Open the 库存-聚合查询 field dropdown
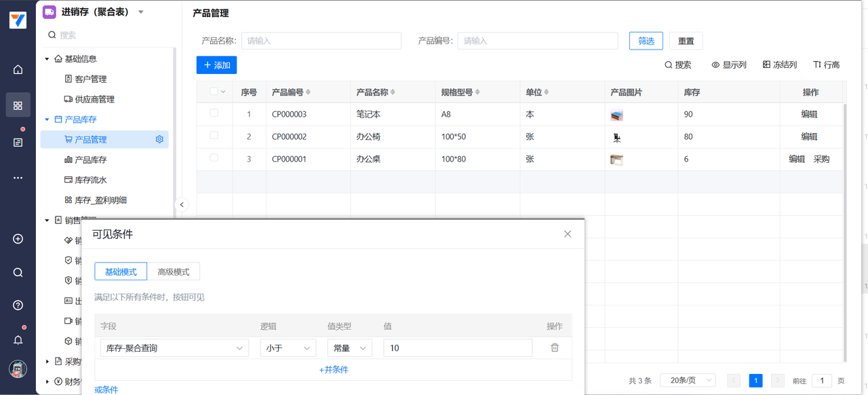This screenshot has height=395, width=868. click(x=174, y=348)
